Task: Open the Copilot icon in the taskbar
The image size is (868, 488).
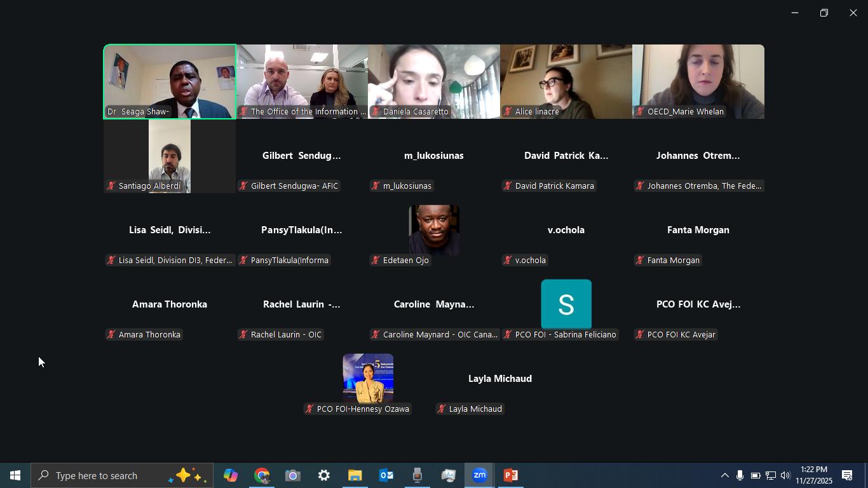Action: (231, 475)
